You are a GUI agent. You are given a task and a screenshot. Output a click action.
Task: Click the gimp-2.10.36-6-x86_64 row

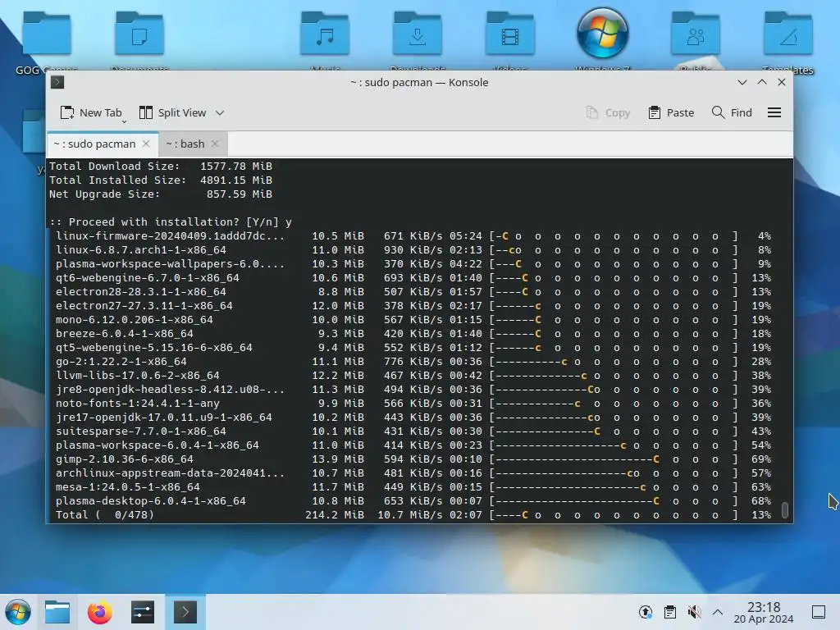[x=413, y=459]
